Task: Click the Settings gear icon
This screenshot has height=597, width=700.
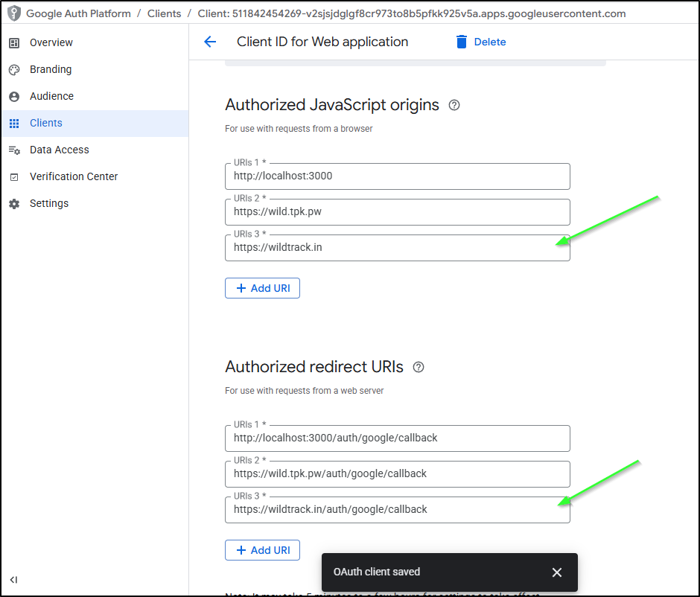Action: (x=14, y=204)
